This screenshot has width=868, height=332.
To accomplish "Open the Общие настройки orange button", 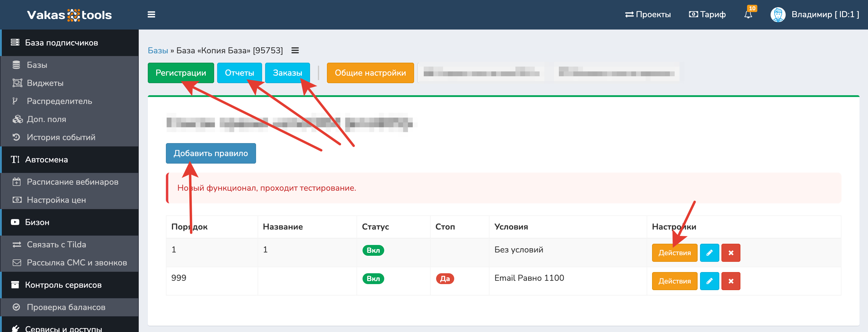I will pyautogui.click(x=370, y=73).
